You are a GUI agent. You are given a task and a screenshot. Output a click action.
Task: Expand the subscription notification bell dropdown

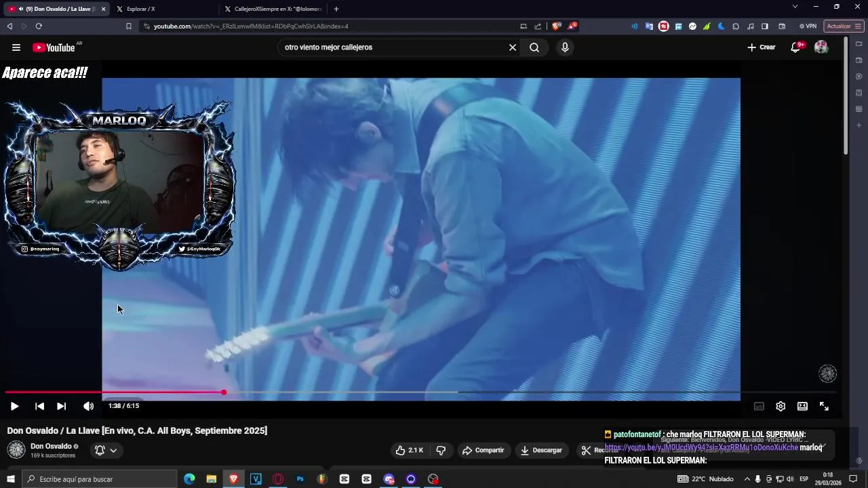click(x=106, y=450)
